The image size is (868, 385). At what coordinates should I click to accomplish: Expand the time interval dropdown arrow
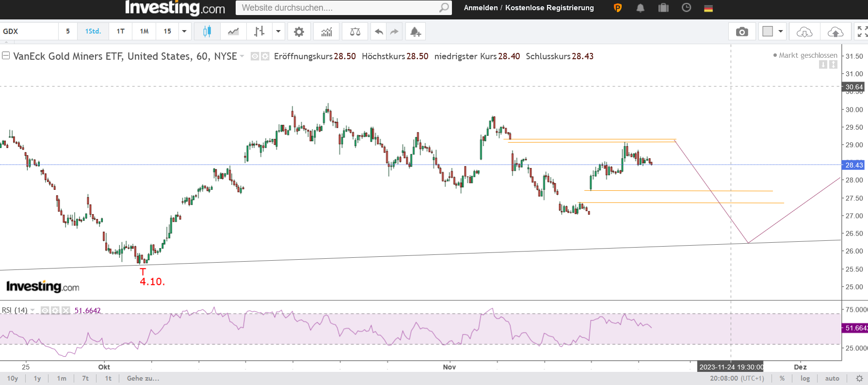pyautogui.click(x=184, y=32)
